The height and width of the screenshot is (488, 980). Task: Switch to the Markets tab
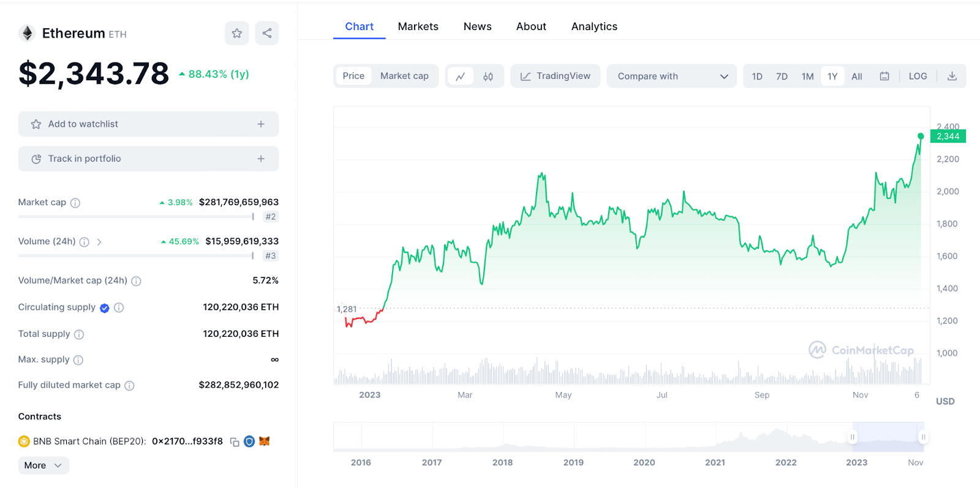click(418, 26)
